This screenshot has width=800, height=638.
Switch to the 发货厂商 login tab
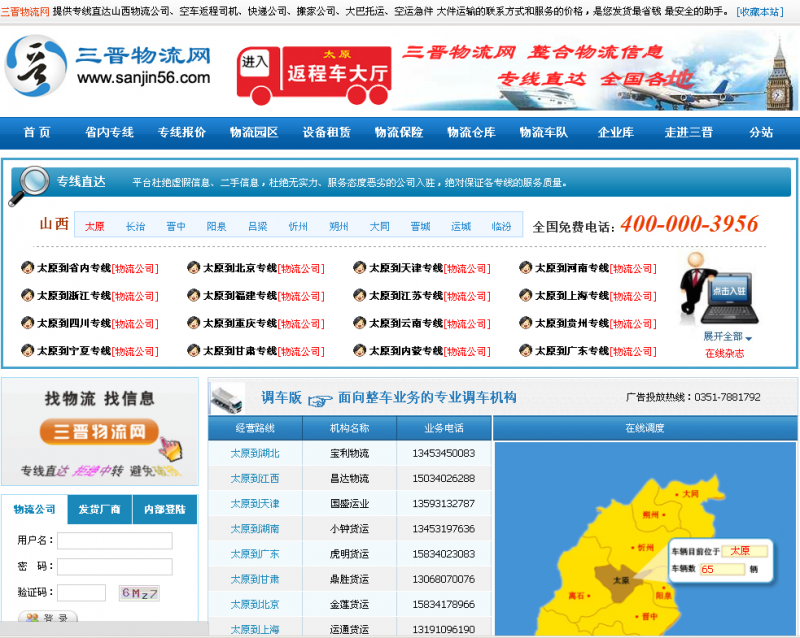click(x=99, y=509)
